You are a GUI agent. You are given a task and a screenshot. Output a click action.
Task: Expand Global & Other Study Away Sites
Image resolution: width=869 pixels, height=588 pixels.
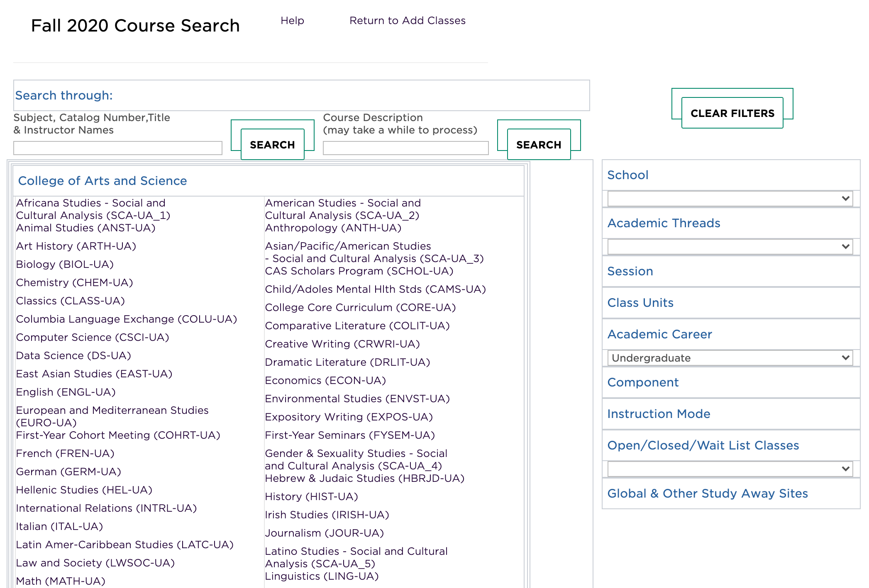(x=708, y=493)
